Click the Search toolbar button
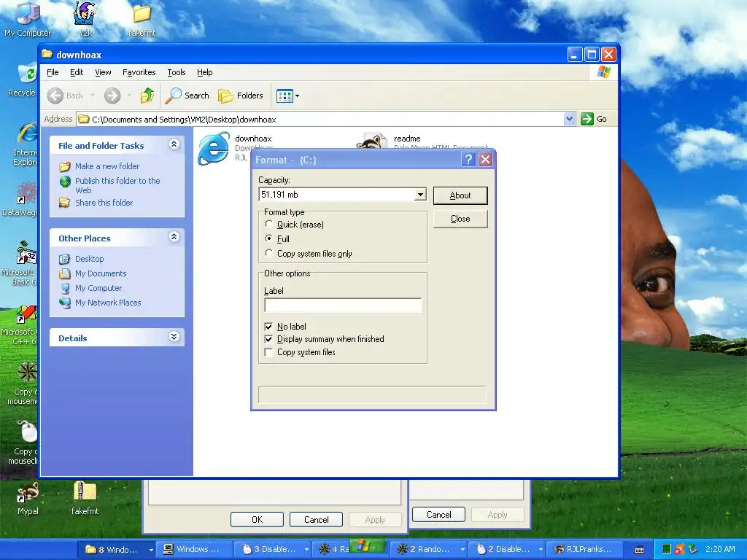Screen dimensions: 747x560 [187, 96]
